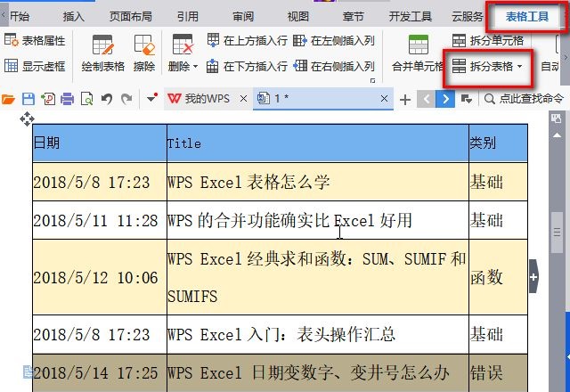The width and height of the screenshot is (570, 392).
Task: Open the rows and columns dialog launcher
Action: pyautogui.click(x=372, y=81)
